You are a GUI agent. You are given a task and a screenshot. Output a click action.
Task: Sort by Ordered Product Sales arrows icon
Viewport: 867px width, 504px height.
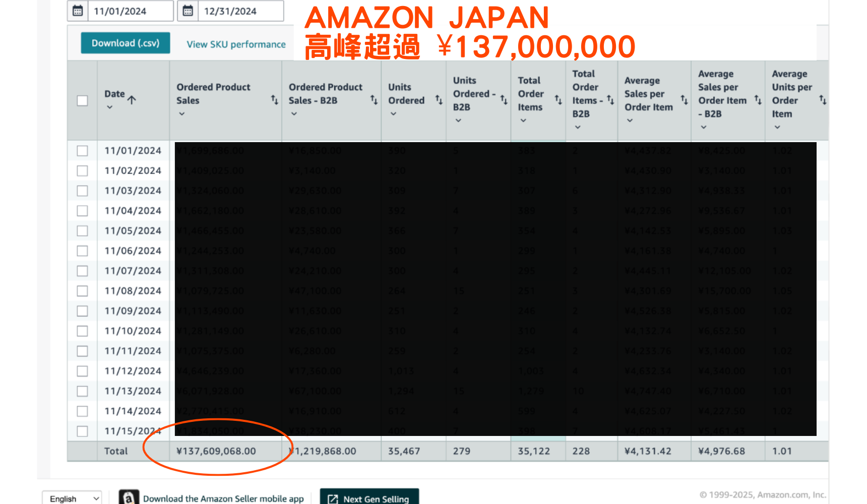(274, 100)
